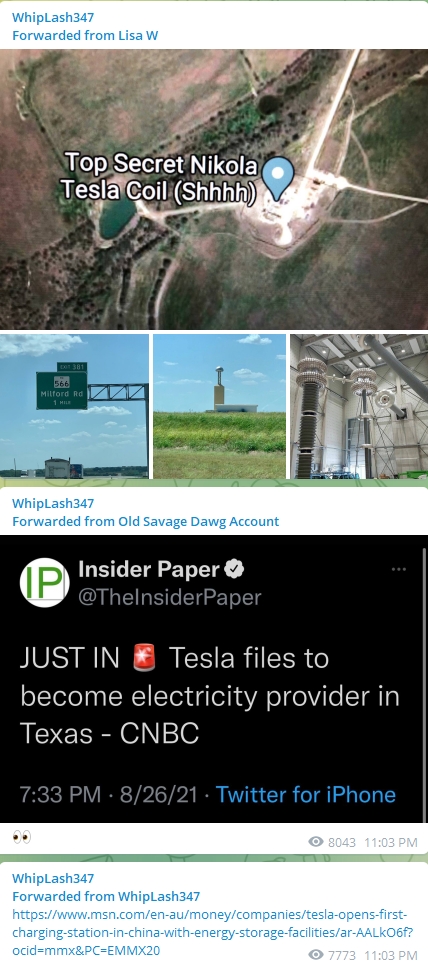Open the Milford Rd highway sign photo
The image size is (428, 966).
click(75, 407)
